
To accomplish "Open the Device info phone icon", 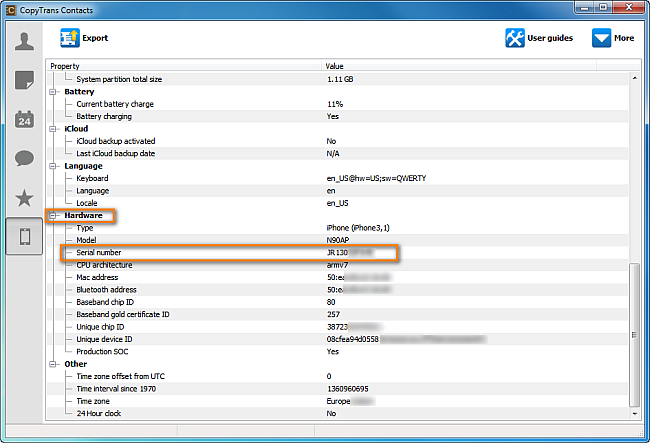I will pyautogui.click(x=24, y=237).
